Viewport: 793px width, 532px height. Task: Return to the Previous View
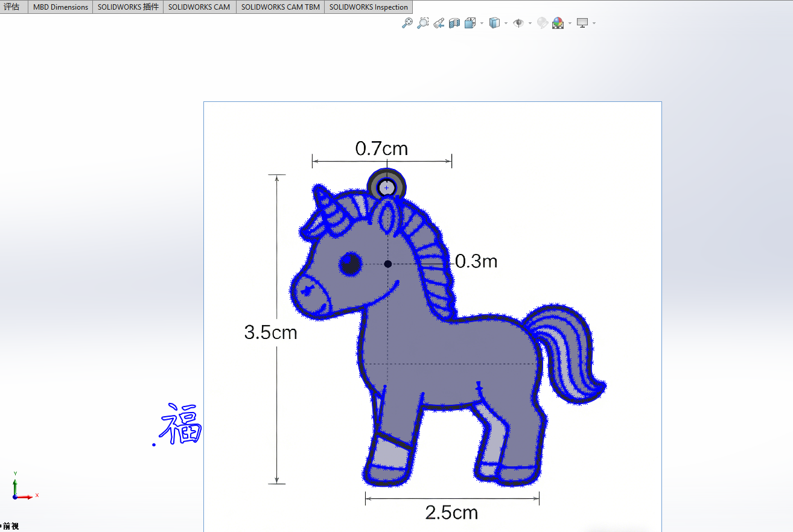(439, 23)
